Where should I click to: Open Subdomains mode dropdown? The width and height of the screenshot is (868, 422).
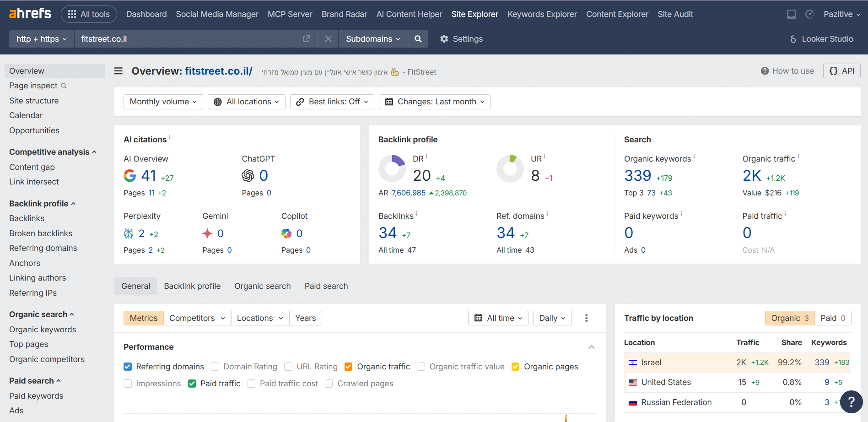tap(373, 39)
